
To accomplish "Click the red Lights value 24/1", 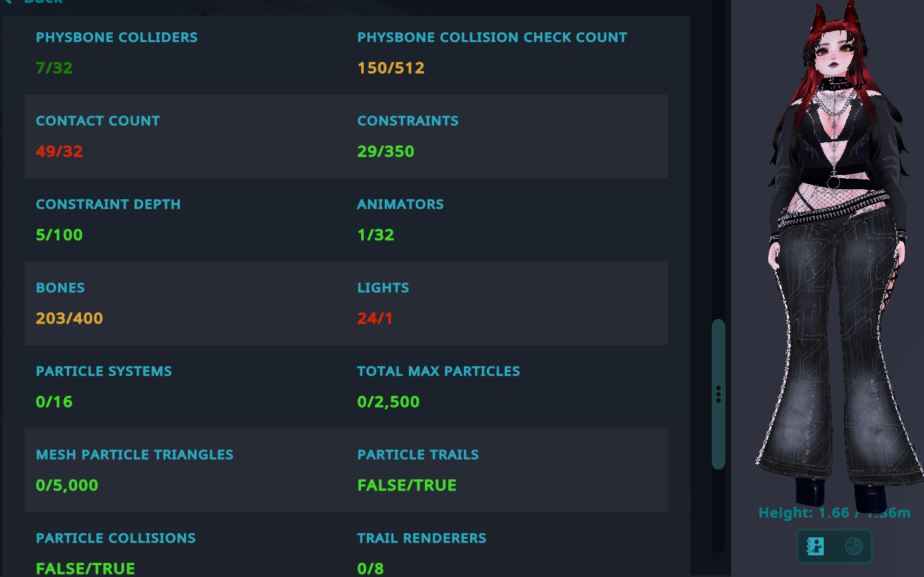I will click(375, 318).
